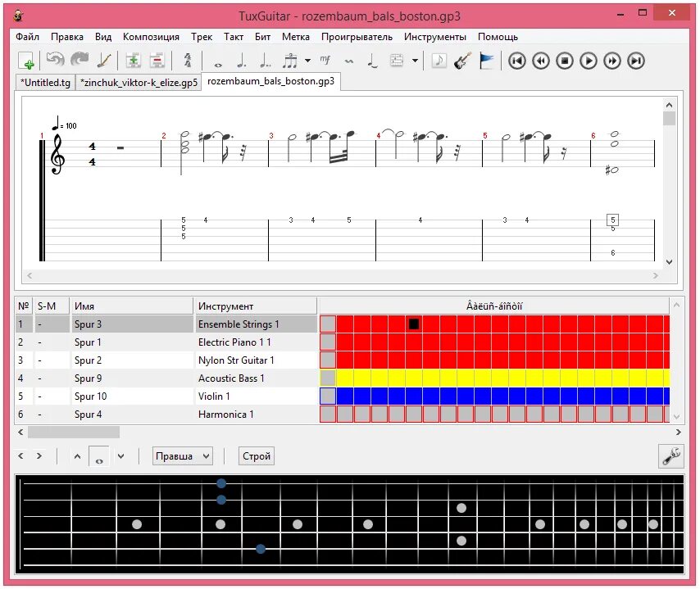
Task: Open the Метка menu
Action: pos(296,37)
